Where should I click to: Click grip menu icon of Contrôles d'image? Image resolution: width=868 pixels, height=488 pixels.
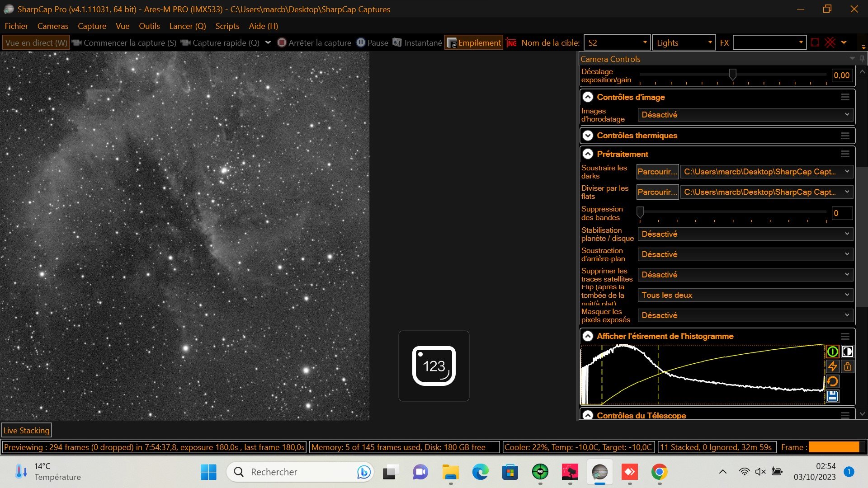pos(845,97)
